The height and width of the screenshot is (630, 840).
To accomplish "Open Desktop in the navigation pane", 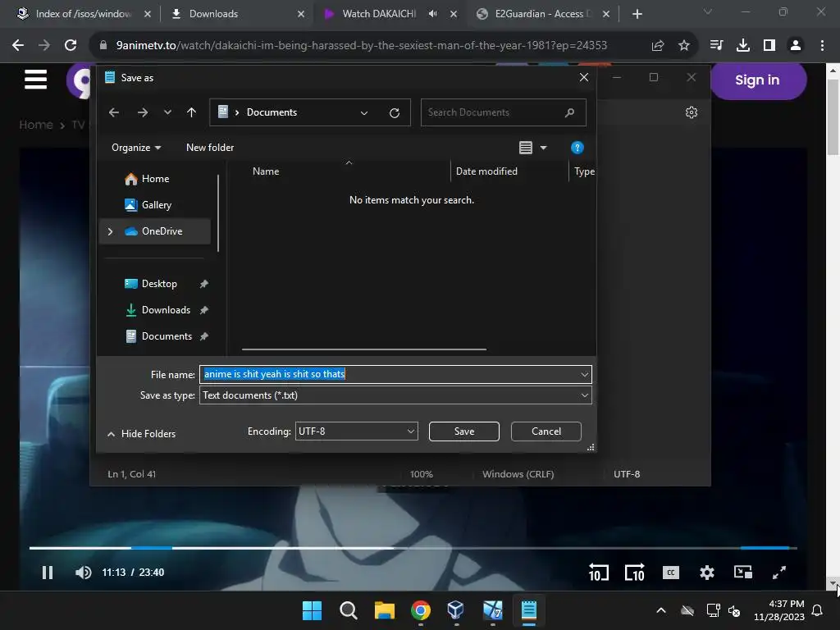I will (x=159, y=284).
